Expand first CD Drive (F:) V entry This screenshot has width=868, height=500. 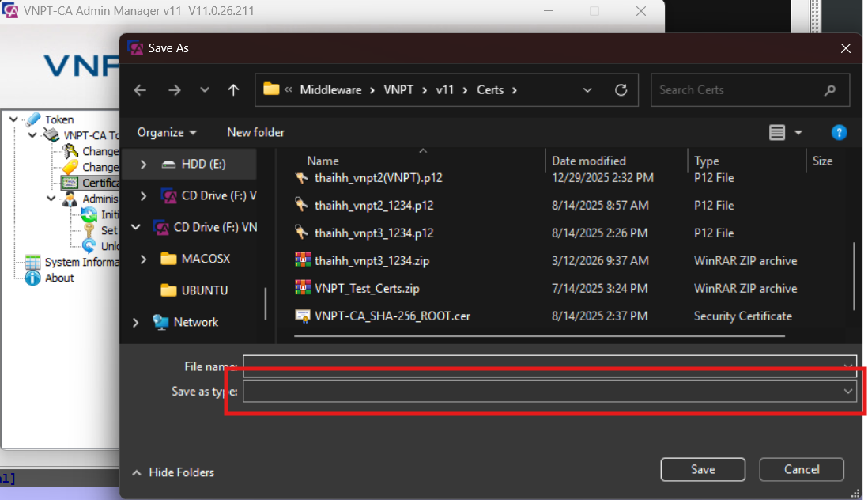[x=143, y=195]
